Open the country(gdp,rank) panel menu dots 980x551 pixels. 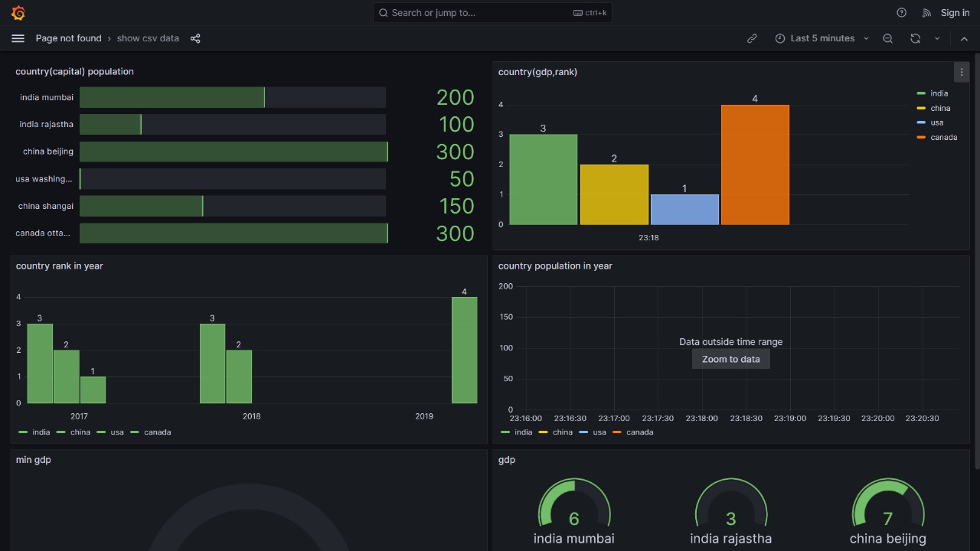pyautogui.click(x=962, y=72)
